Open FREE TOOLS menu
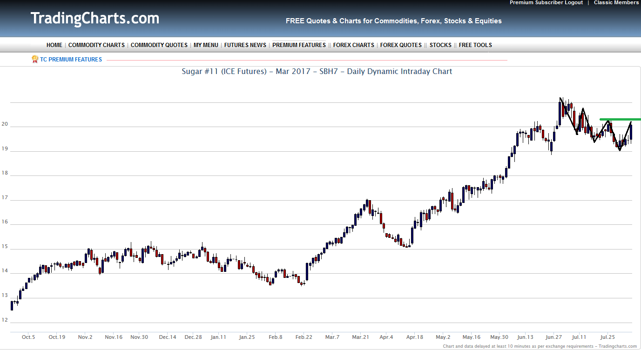The width and height of the screenshot is (641, 364). (x=475, y=45)
